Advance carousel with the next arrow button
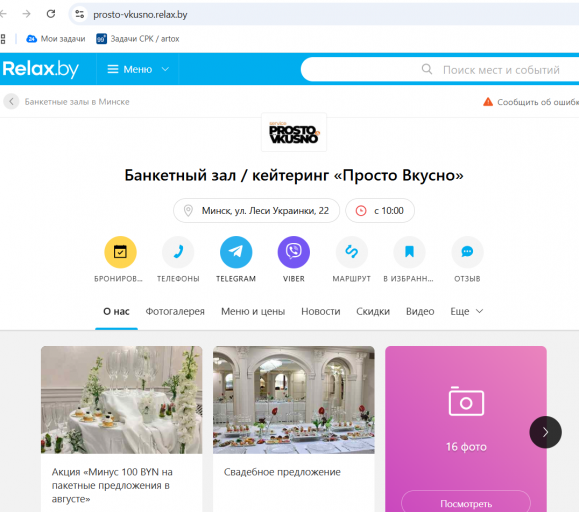This screenshot has width=579, height=512. pyautogui.click(x=545, y=432)
